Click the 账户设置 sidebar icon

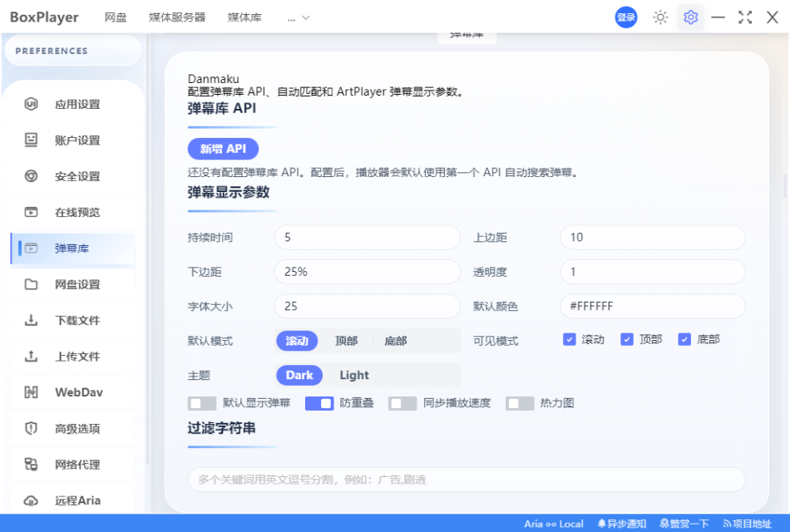click(32, 140)
